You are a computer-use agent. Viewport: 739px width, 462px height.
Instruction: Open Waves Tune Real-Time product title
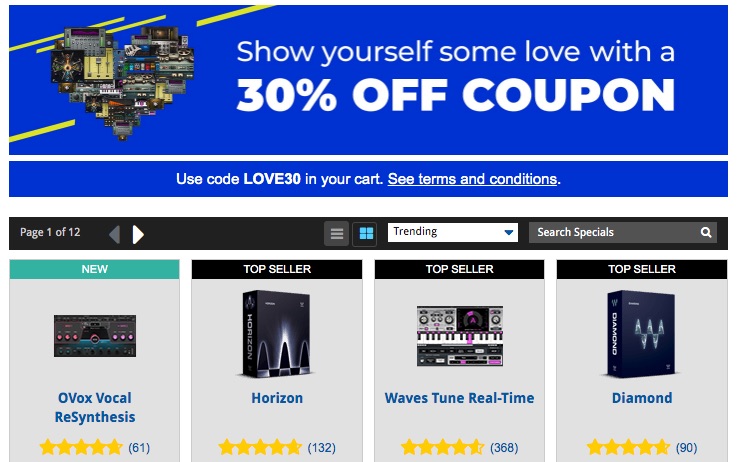[460, 398]
